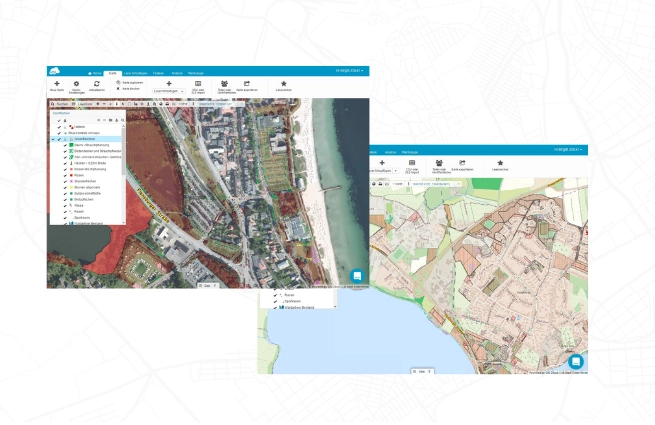Open the Werkzeuge tab in left window
Image resolution: width=655 pixels, height=425 pixels.
196,73
